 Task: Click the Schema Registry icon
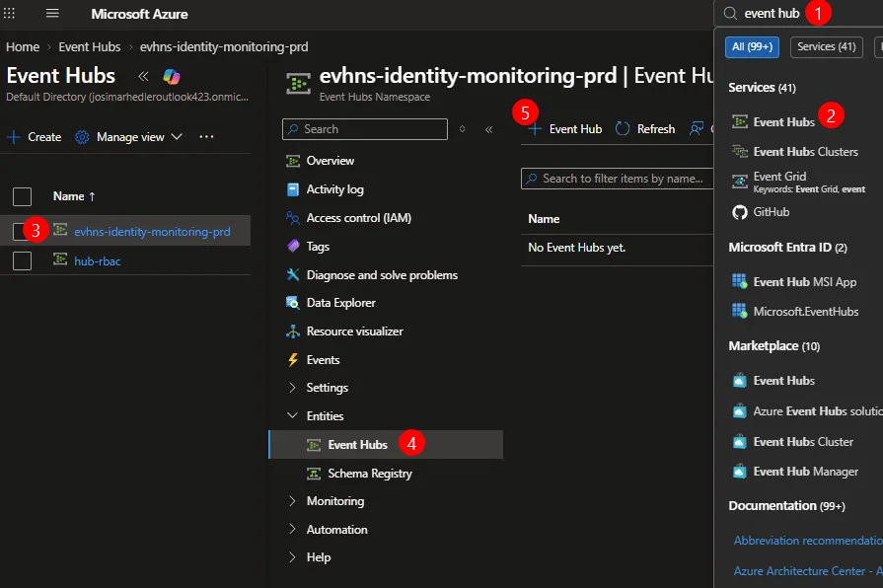point(314,474)
